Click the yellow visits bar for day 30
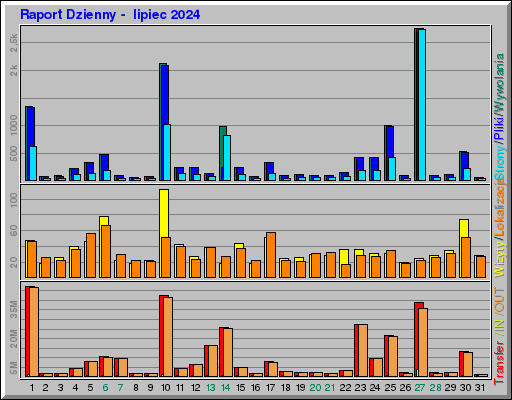 pyautogui.click(x=464, y=228)
